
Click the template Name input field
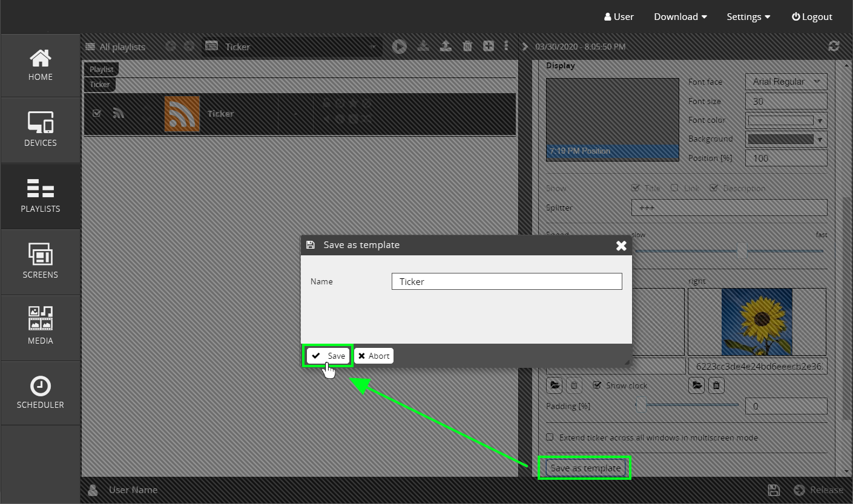click(506, 281)
